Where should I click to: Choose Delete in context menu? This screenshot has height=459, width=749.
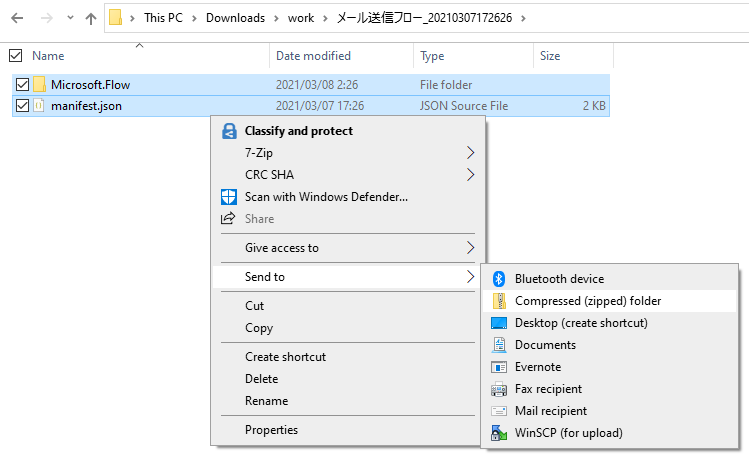[261, 379]
